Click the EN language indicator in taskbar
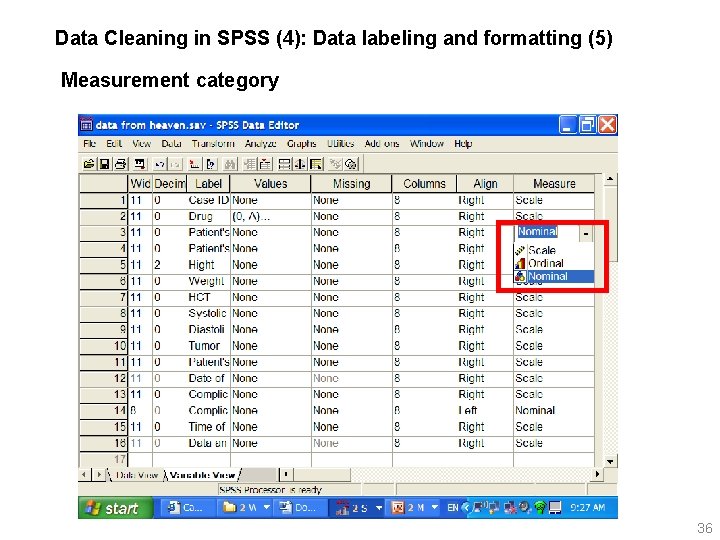Viewport: 720px width, 540px height. (x=453, y=507)
